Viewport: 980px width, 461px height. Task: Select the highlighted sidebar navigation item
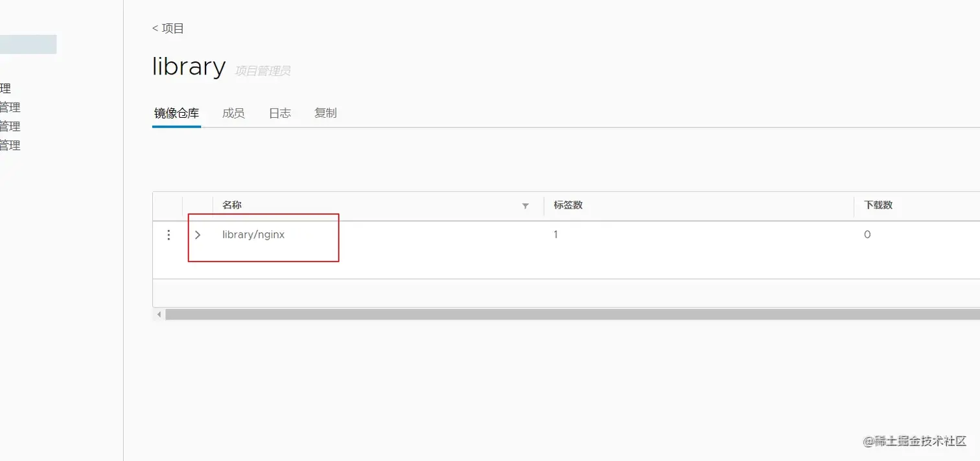pos(28,44)
